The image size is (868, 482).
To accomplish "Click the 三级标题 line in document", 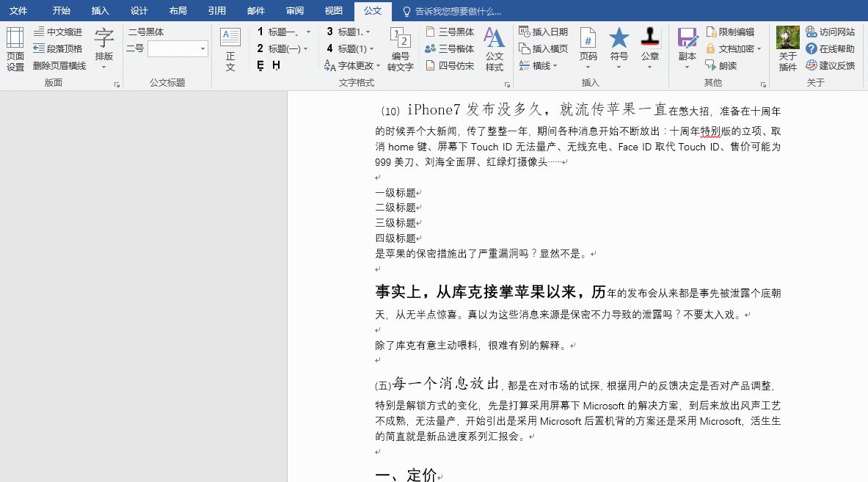I will (395, 223).
